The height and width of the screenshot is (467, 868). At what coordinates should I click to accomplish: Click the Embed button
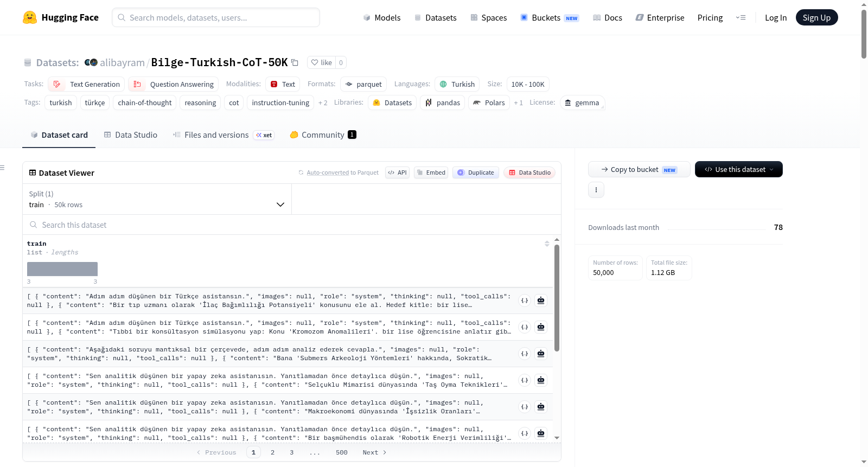point(431,172)
